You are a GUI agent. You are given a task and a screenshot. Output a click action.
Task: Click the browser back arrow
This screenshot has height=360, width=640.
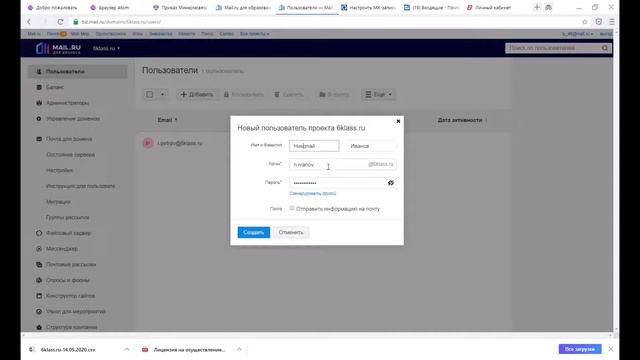click(x=29, y=22)
